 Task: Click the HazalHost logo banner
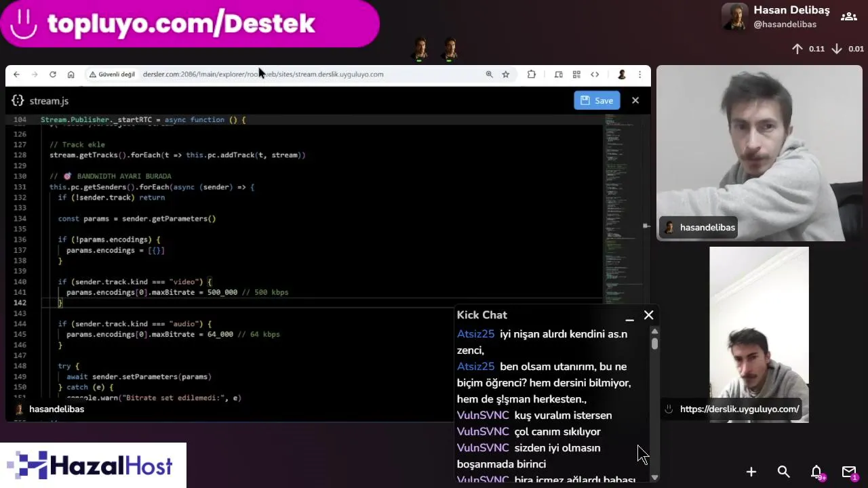click(x=93, y=465)
